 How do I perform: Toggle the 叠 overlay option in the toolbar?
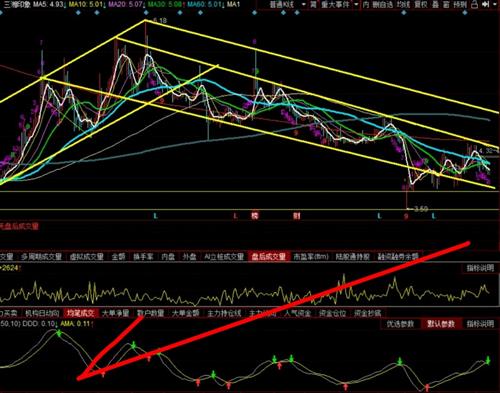(436, 4)
